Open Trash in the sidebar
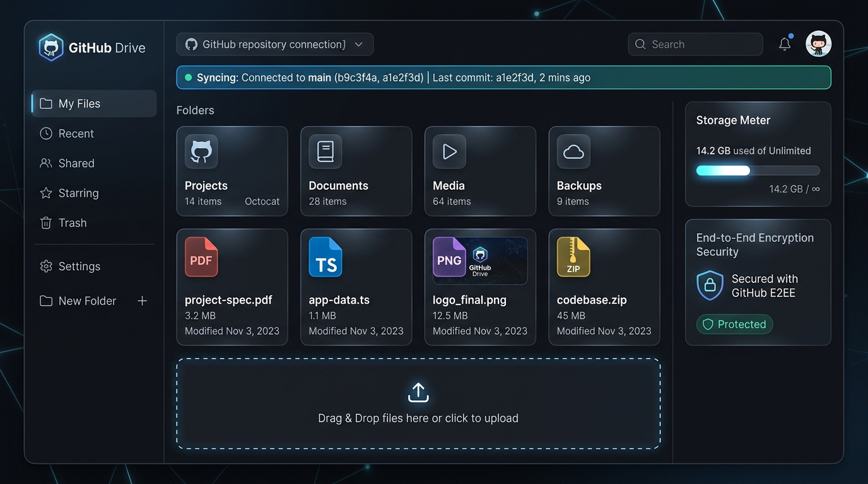Screen dimensions: 868x484 [94, 222]
